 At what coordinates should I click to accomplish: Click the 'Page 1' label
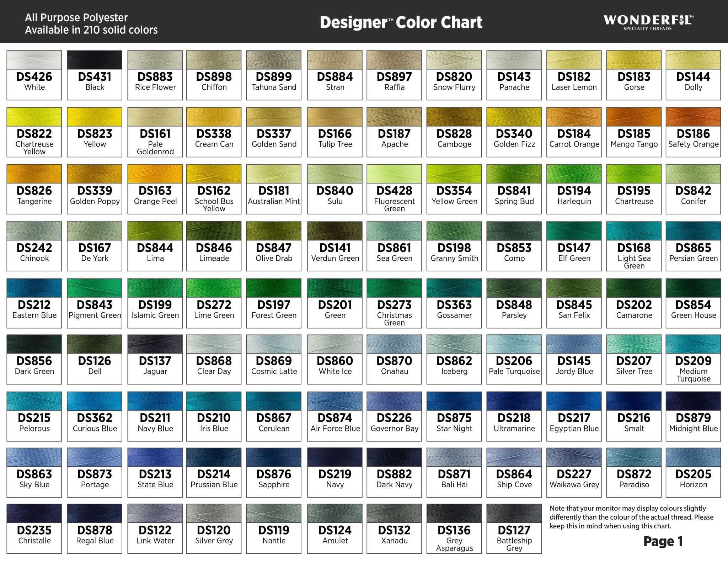point(663,541)
